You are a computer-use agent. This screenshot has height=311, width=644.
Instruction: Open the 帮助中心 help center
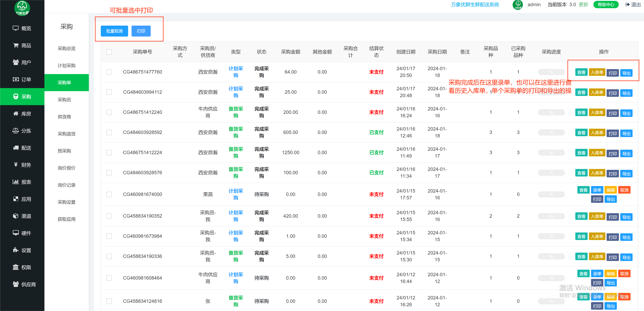tap(606, 4)
